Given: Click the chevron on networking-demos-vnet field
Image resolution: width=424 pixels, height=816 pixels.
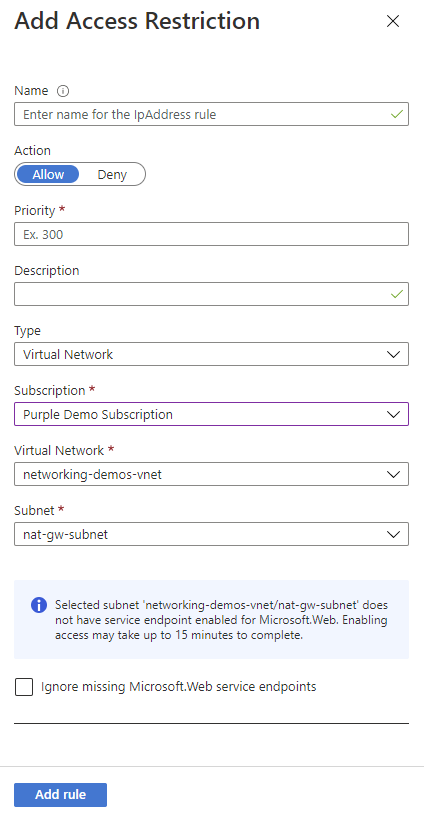Looking at the screenshot, I should 394,474.
